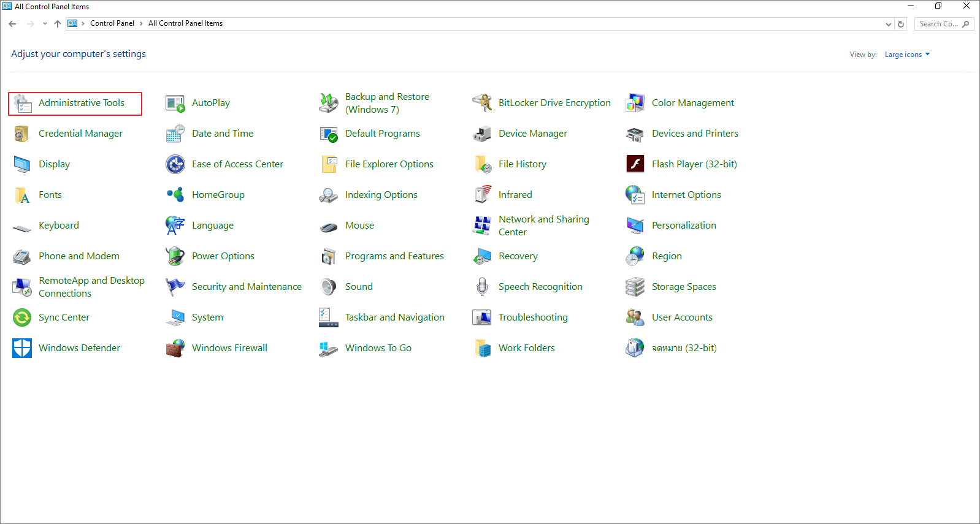The height and width of the screenshot is (524, 980).
Task: Open the Default Programs icon
Action: click(329, 134)
